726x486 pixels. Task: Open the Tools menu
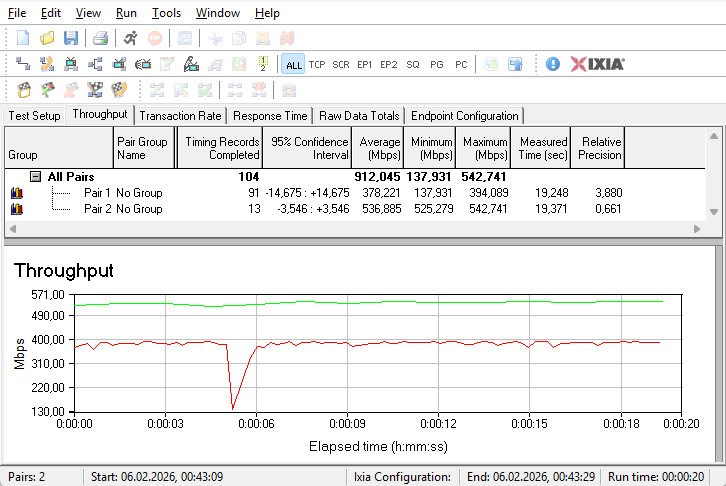166,13
